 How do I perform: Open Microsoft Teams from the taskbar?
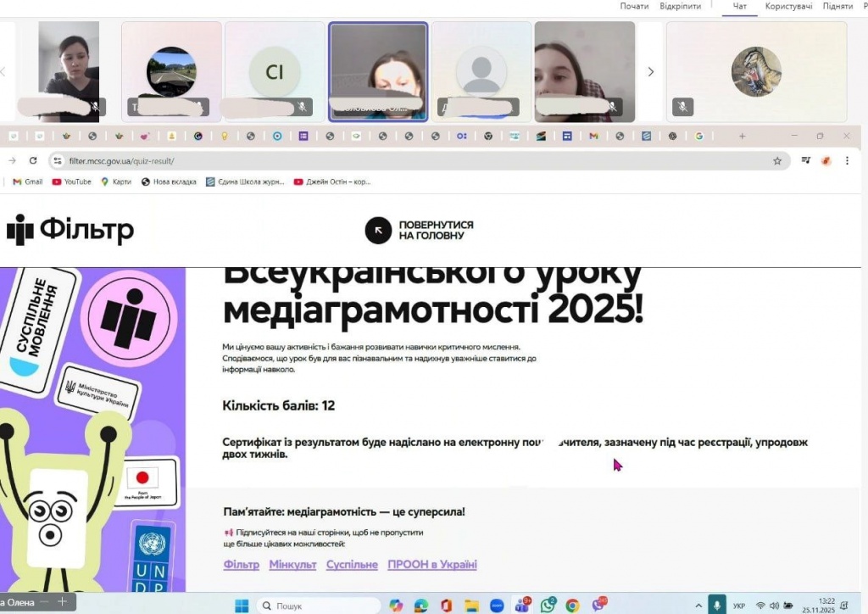pos(520,606)
